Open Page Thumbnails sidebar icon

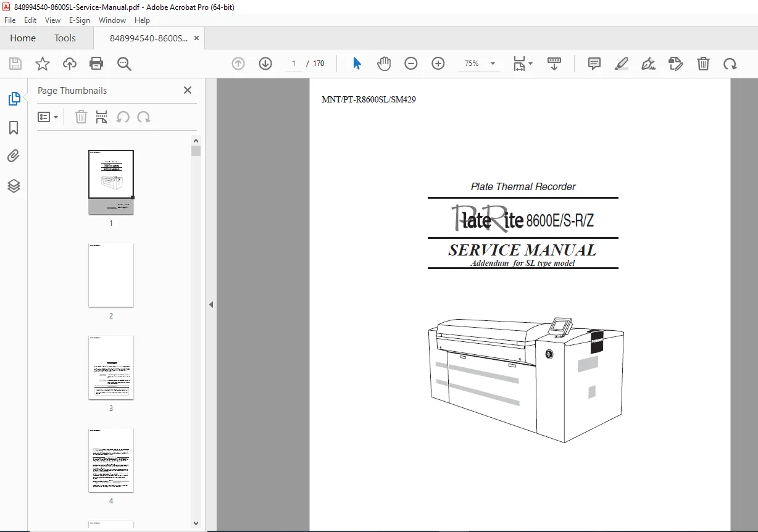tap(14, 99)
